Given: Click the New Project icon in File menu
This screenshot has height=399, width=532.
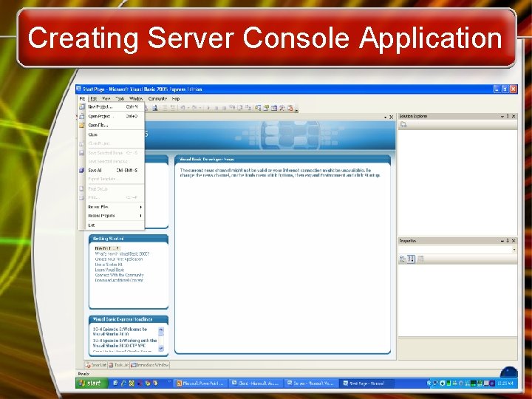Looking at the screenshot, I should coord(82,106).
